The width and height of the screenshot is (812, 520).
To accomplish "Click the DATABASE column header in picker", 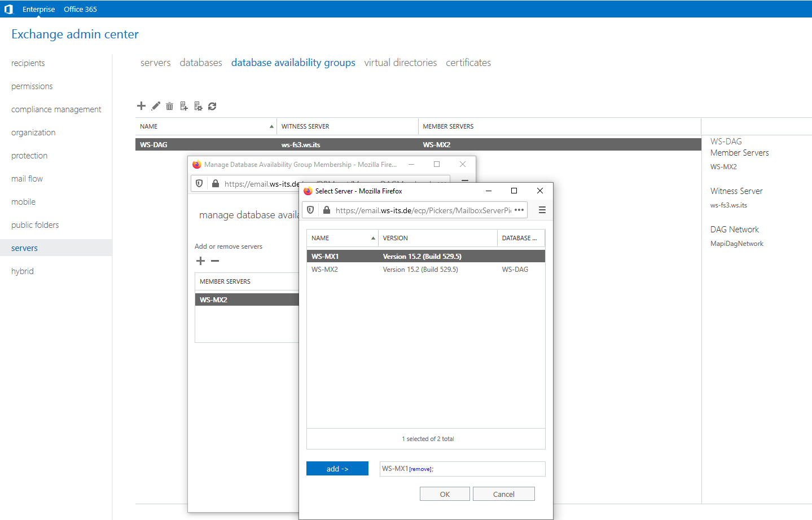I will coord(521,238).
